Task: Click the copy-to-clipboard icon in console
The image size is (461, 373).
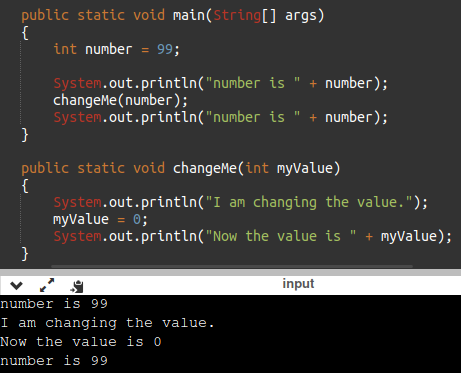Action: click(x=77, y=286)
